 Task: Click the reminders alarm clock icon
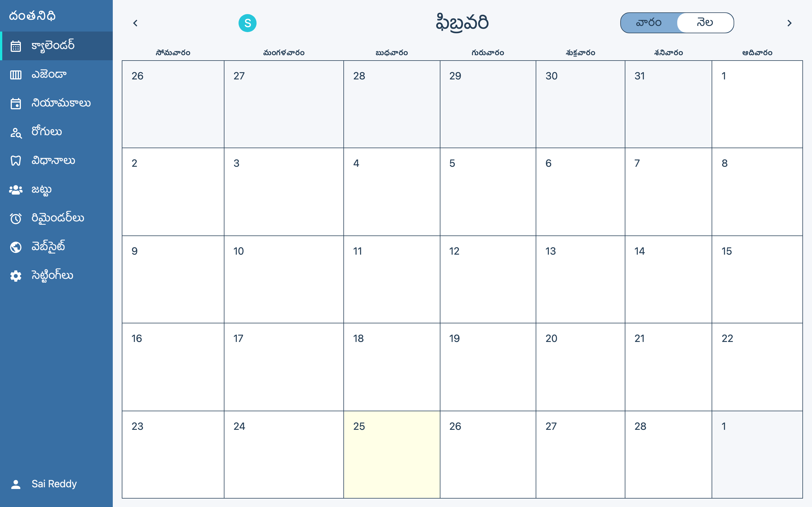(16, 219)
